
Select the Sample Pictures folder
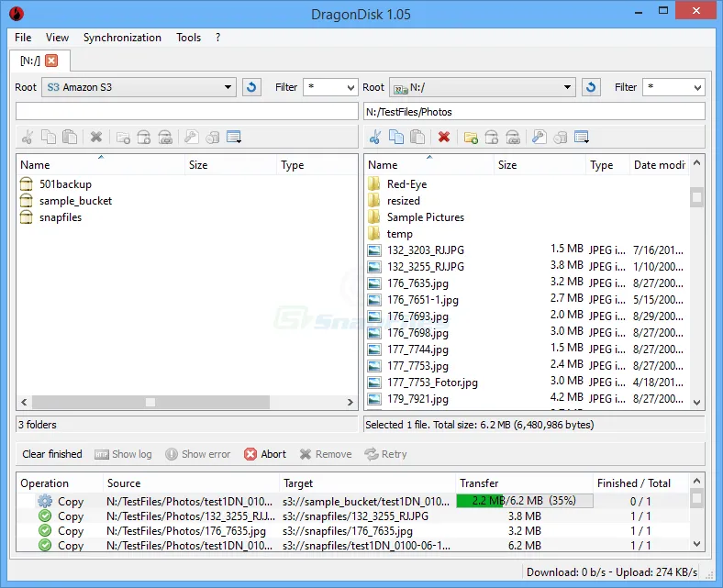tap(417, 217)
